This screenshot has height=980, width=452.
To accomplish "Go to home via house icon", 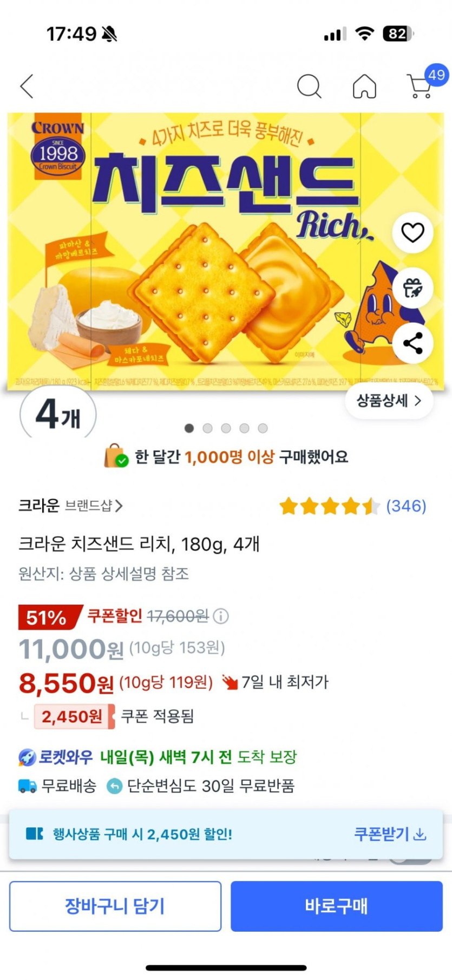I will 364,87.
